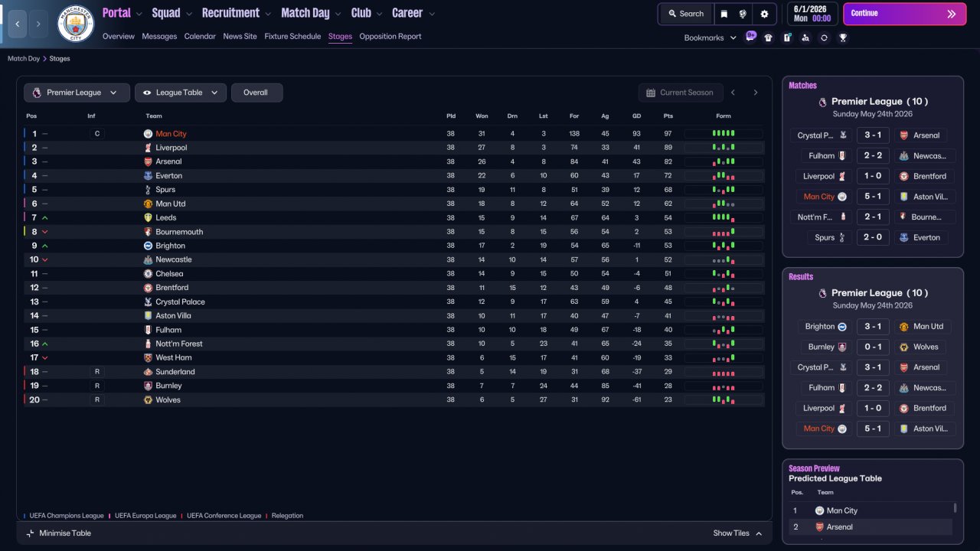Go to the next season arrow
Screen dimensions: 980x551
(756, 93)
